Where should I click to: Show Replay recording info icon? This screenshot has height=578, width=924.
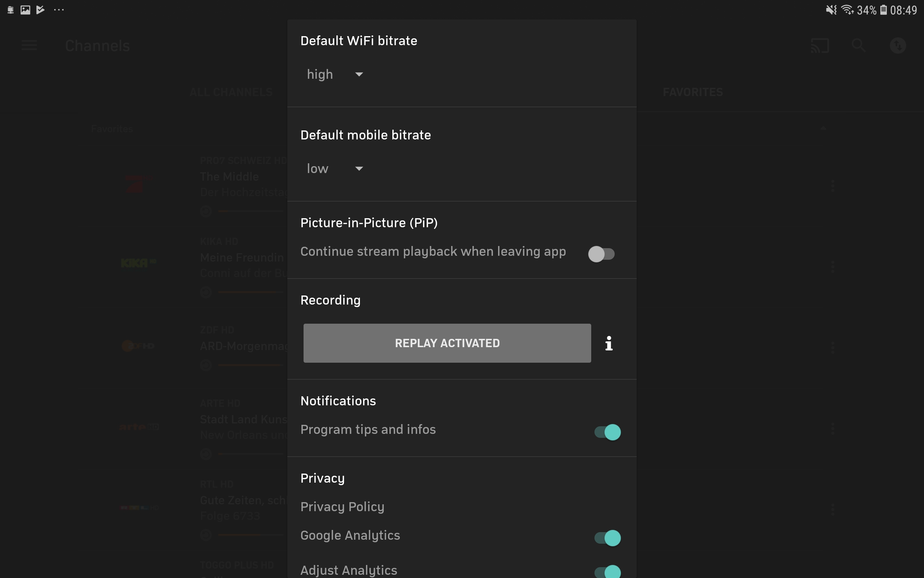[609, 343]
